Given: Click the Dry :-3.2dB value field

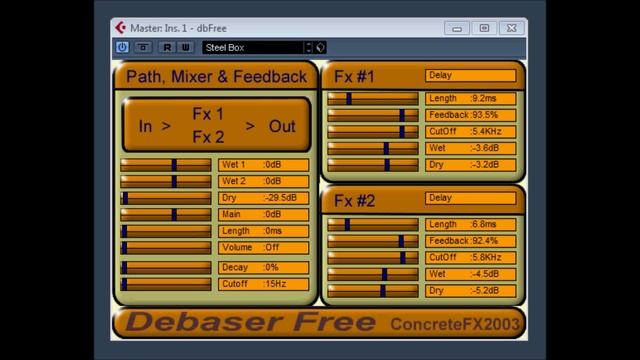Looking at the screenshot, I should click(x=470, y=165).
